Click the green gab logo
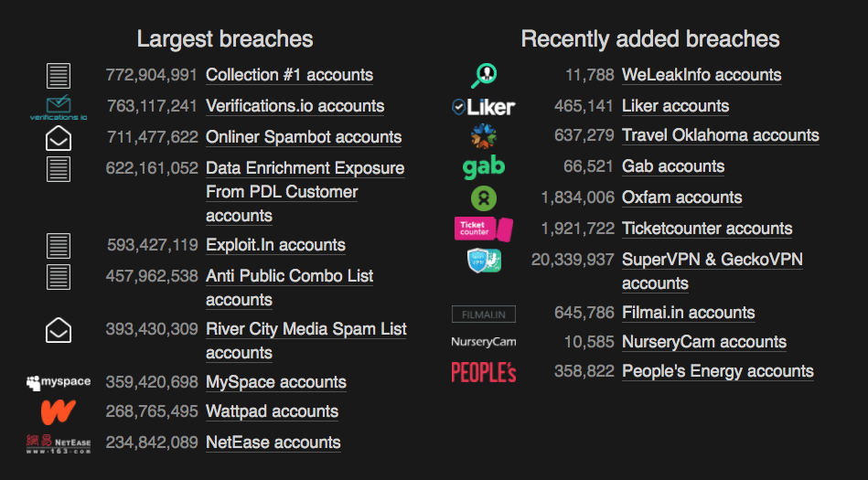 point(484,167)
